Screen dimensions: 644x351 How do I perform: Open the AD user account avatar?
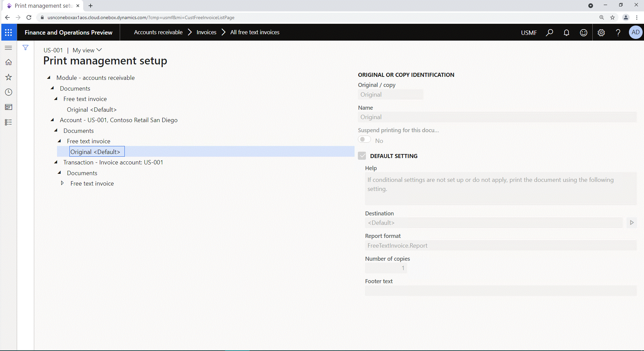(635, 32)
